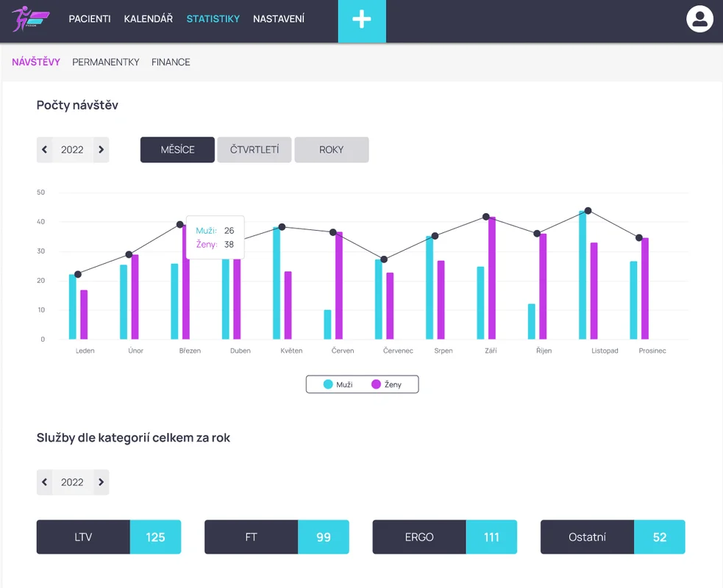This screenshot has height=588, width=723.
Task: Click the ERGO category card
Action: tap(444, 537)
